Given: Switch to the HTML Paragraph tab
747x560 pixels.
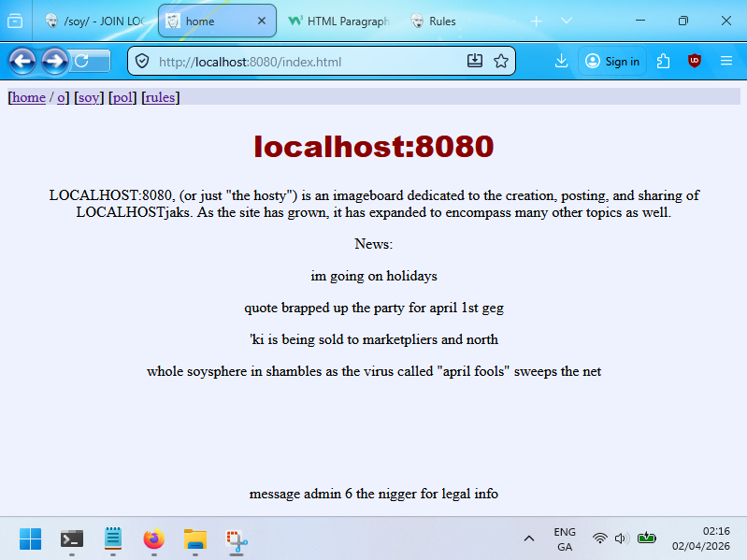Looking at the screenshot, I should click(x=337, y=21).
